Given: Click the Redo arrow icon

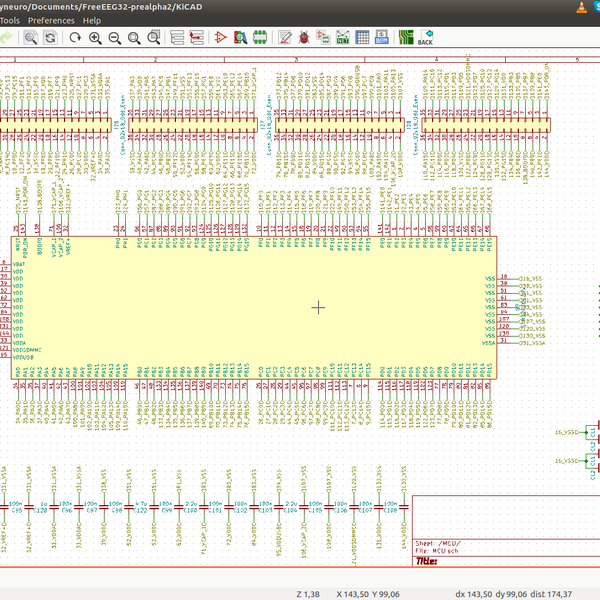Looking at the screenshot, I should pyautogui.click(x=6, y=39).
